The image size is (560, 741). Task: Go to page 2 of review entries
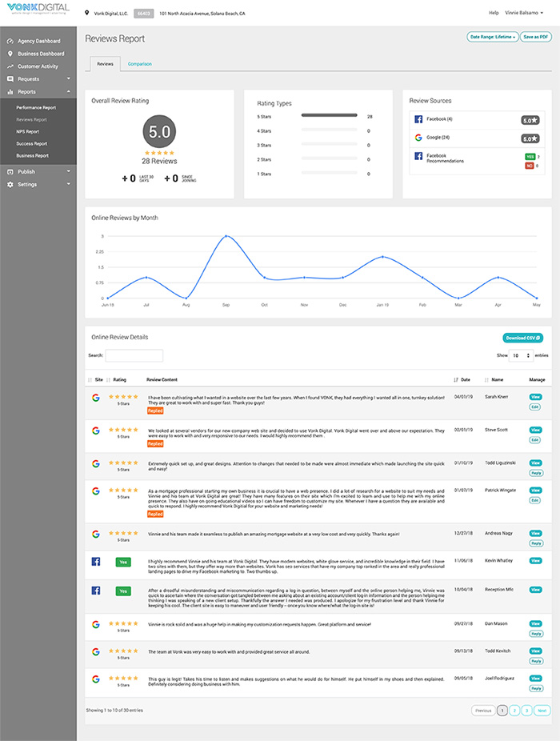tap(514, 711)
